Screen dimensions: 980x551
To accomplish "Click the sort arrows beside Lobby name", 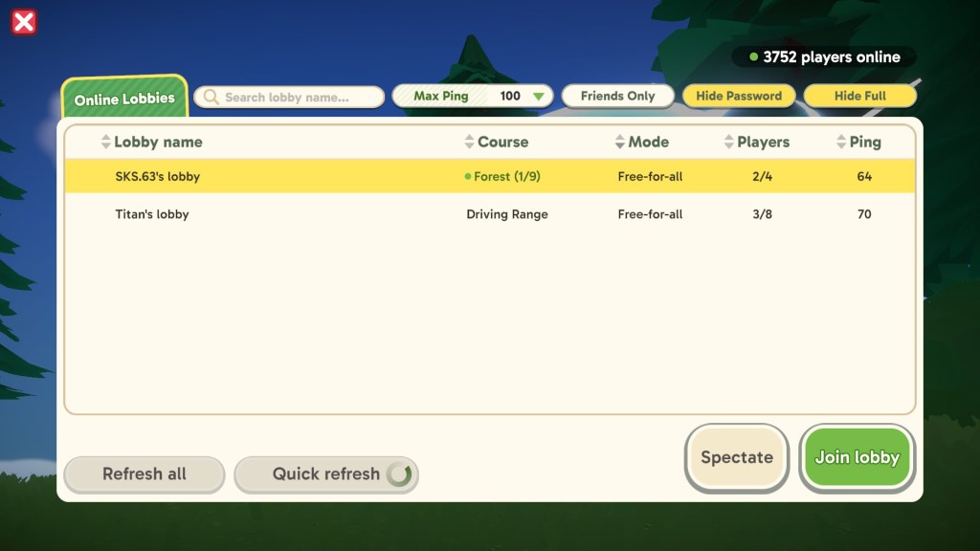I will click(x=105, y=142).
